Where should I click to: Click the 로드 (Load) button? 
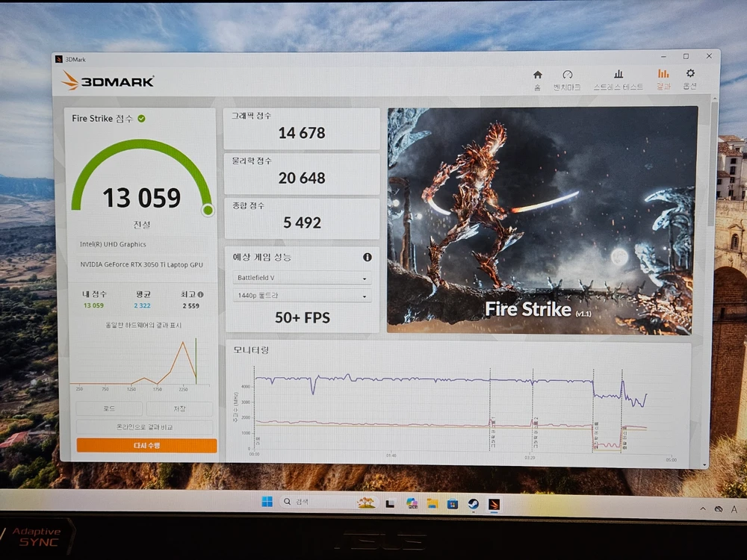click(x=109, y=408)
